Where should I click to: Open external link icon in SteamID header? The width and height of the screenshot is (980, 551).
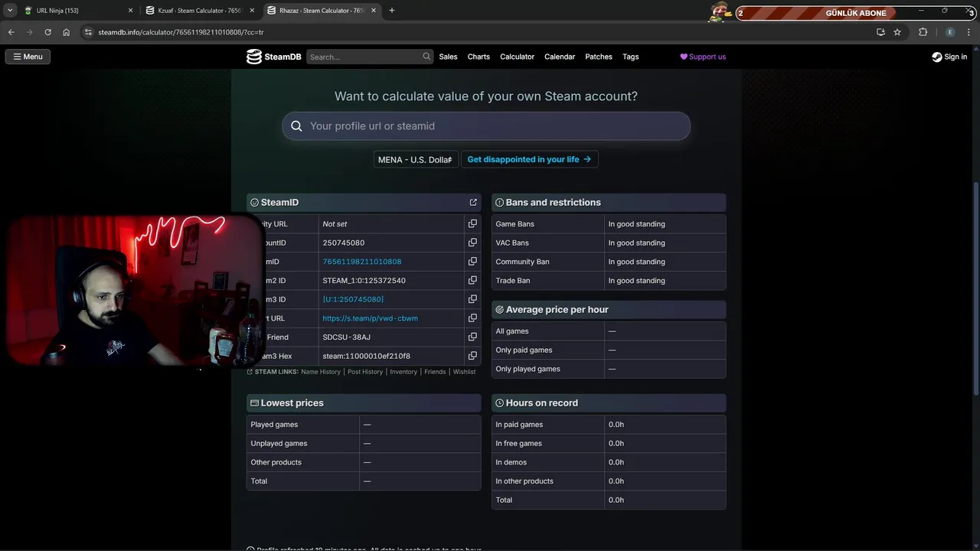point(473,202)
